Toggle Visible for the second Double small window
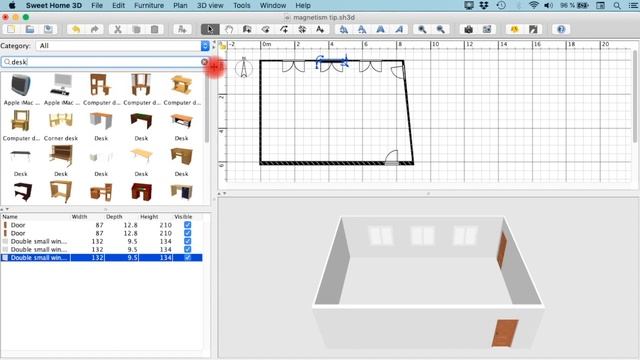 [187, 249]
